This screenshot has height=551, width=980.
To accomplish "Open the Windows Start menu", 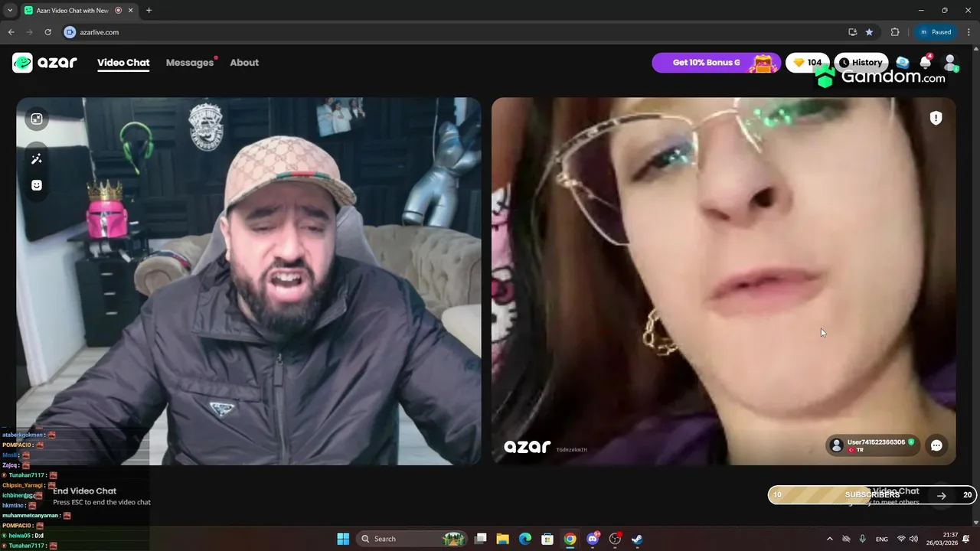I will (343, 539).
